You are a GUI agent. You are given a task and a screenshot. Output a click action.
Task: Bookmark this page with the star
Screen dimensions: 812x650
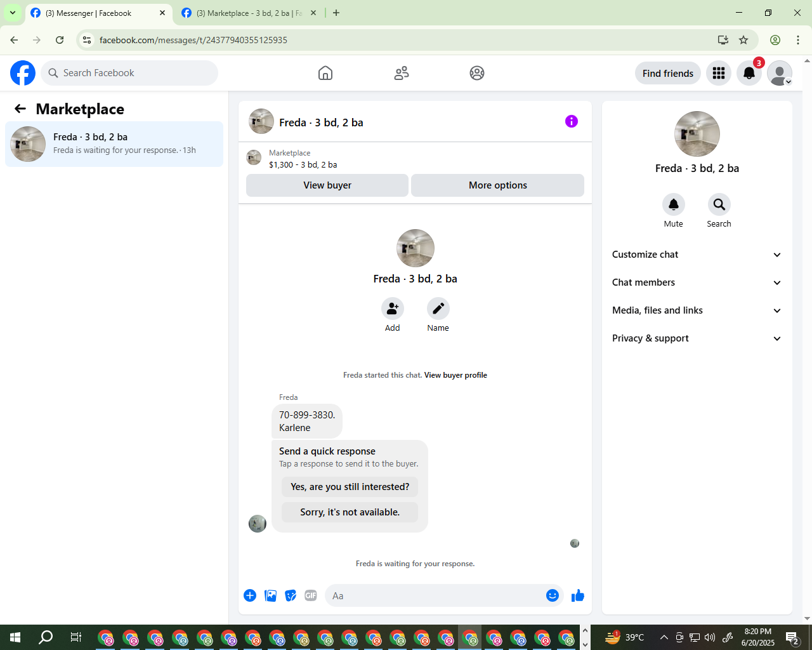743,40
